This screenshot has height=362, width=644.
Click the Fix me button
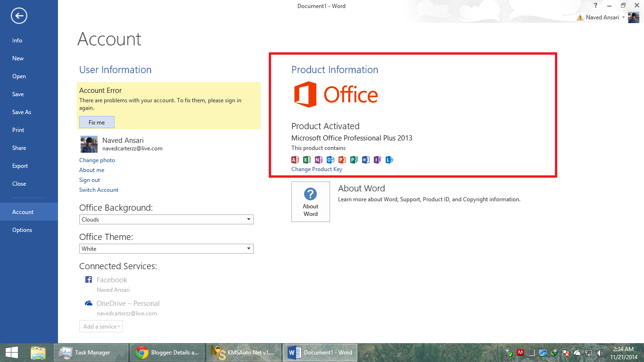coord(97,122)
